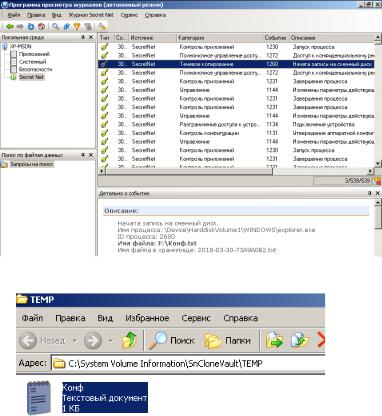Click the horizontal scrollbar right arrow
Screen dimensions: 382x416
click(371, 171)
